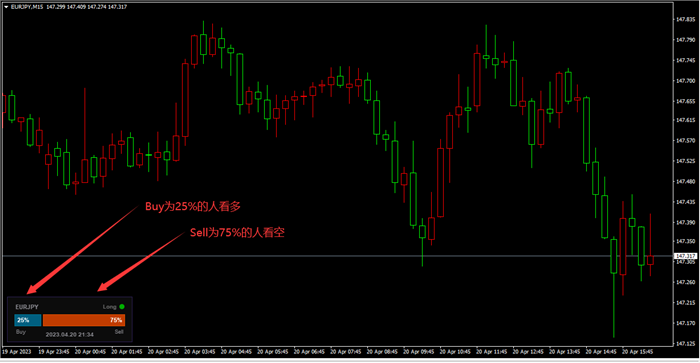This screenshot has height=363, width=700.
Task: Click the 20 Apr 15:45 time label
Action: (638, 352)
